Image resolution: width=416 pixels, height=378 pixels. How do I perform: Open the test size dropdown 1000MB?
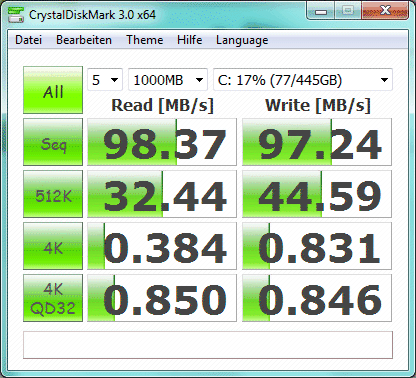pos(168,80)
